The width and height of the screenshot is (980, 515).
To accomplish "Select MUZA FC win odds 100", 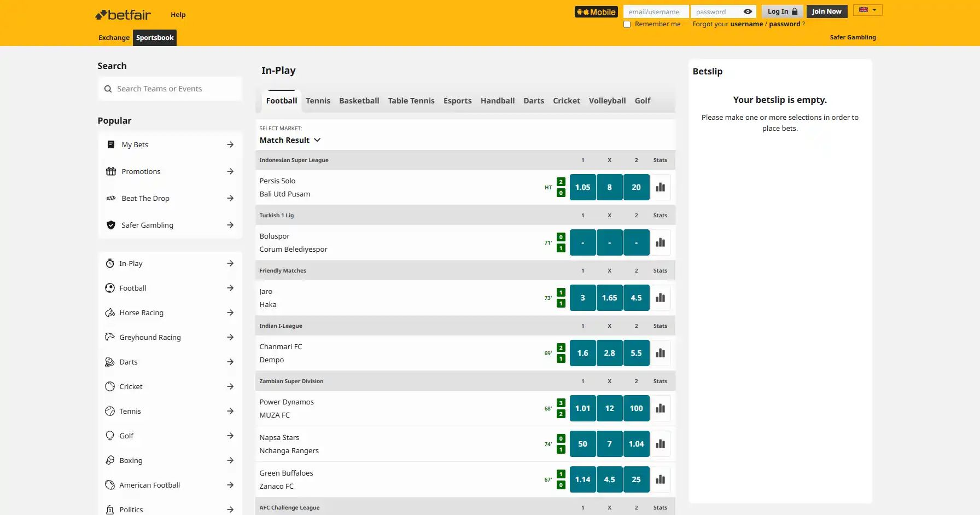I will 636,408.
